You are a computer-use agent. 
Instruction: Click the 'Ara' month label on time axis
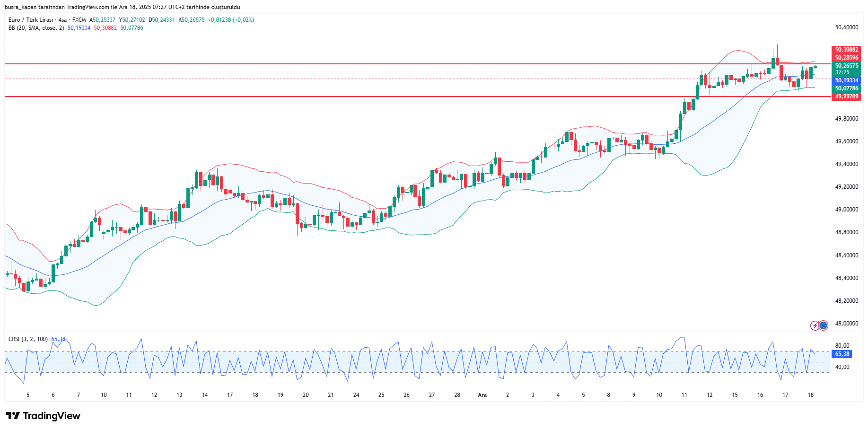coord(482,395)
